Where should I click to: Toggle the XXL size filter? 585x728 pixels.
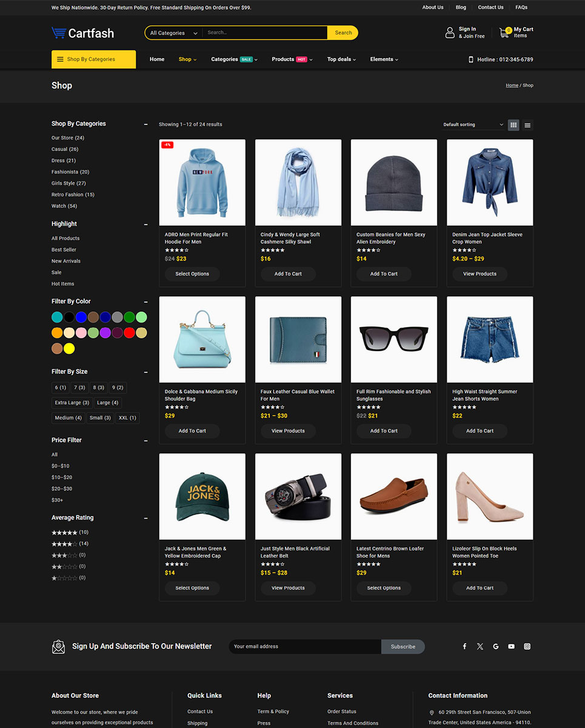pos(127,418)
